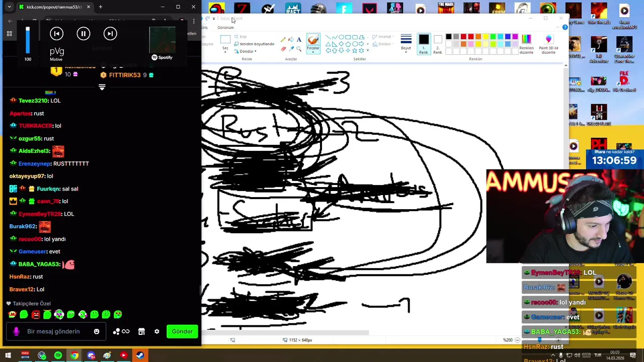Expand the shapes gallery more arrow
Screen dimensions: 644x362
click(368, 50)
